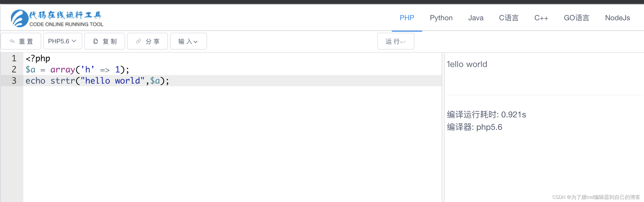Switch to the Python tab
The width and height of the screenshot is (644, 202).
coord(441,18)
